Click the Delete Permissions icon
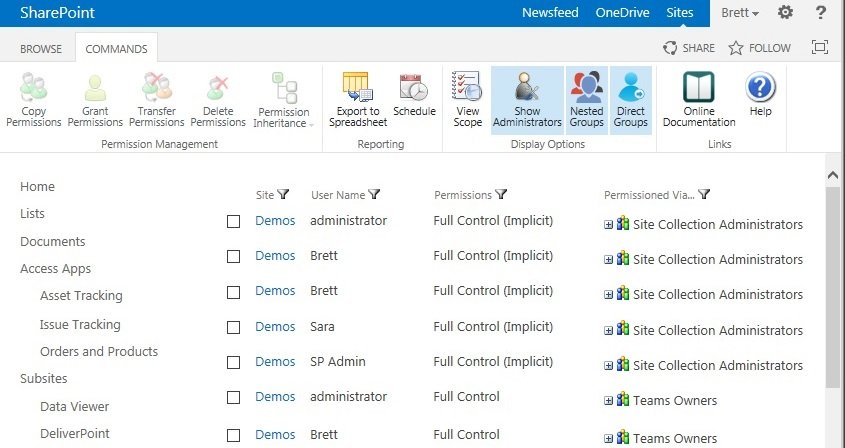This screenshot has width=845, height=448. (217, 88)
